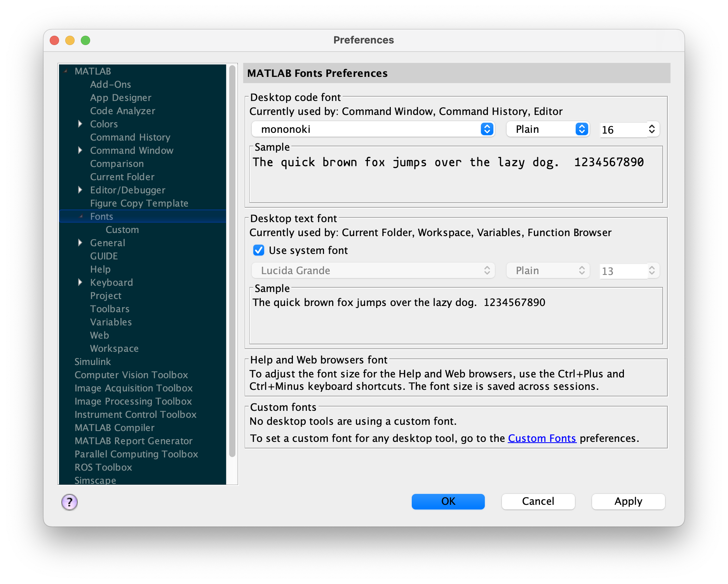Expand the Keyboard tree node

tap(80, 282)
